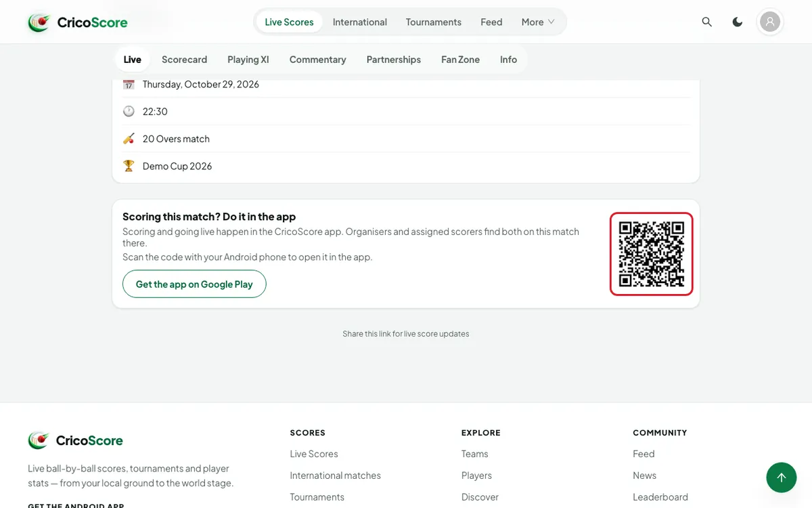The width and height of the screenshot is (812, 508).
Task: Click the COMMUNITY footer column heading
Action: point(660,433)
